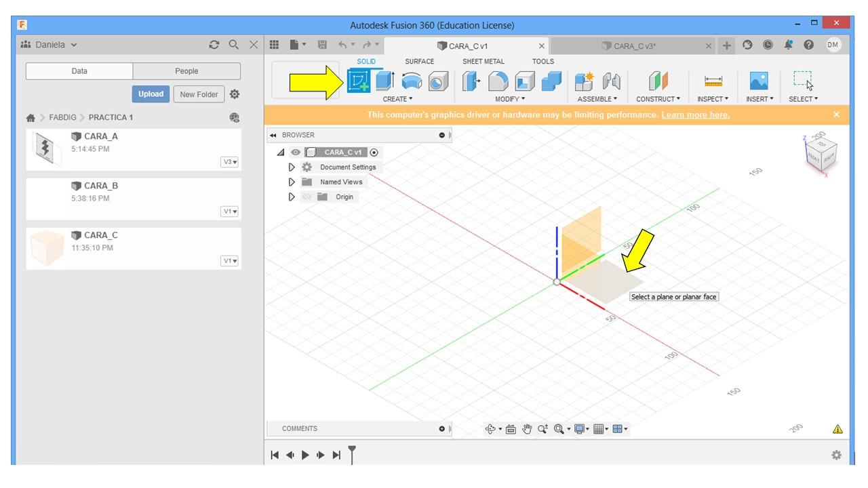Switch to the SHEET METAL tab
Image resolution: width=868 pixels, height=488 pixels.
pyautogui.click(x=484, y=62)
